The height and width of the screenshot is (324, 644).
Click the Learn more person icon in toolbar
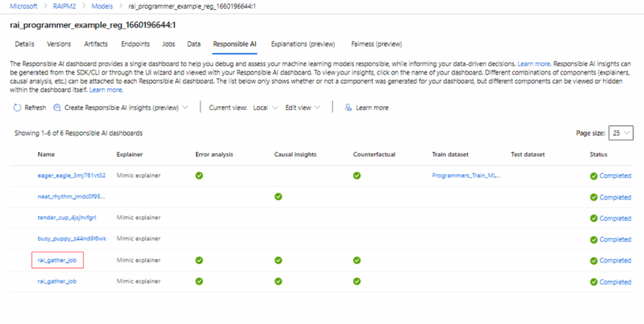coord(348,108)
